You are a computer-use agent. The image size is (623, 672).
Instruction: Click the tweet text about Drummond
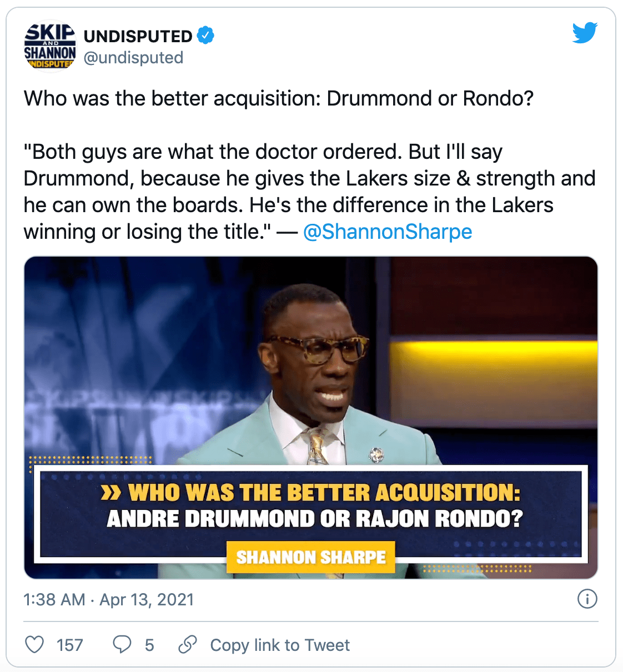pos(309,192)
